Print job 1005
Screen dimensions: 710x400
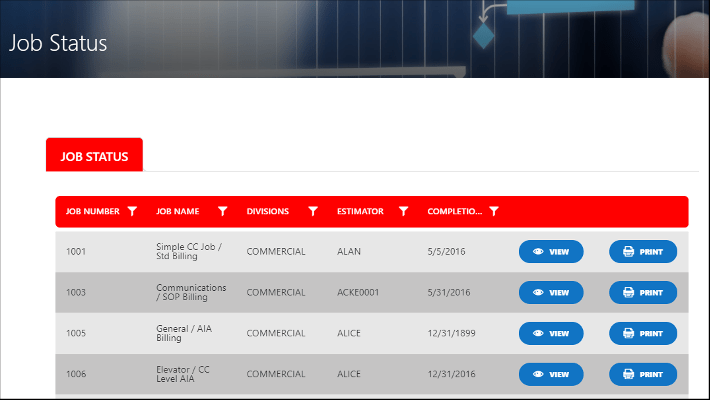pyautogui.click(x=643, y=333)
